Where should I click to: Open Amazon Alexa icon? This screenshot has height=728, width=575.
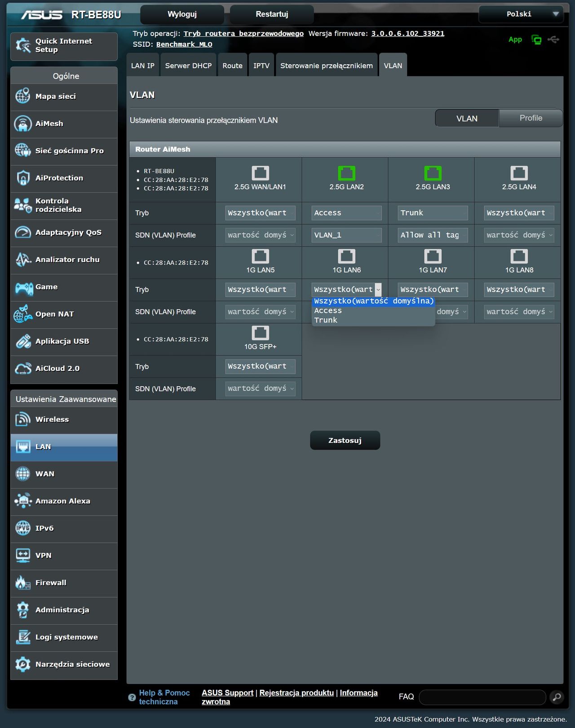point(23,501)
